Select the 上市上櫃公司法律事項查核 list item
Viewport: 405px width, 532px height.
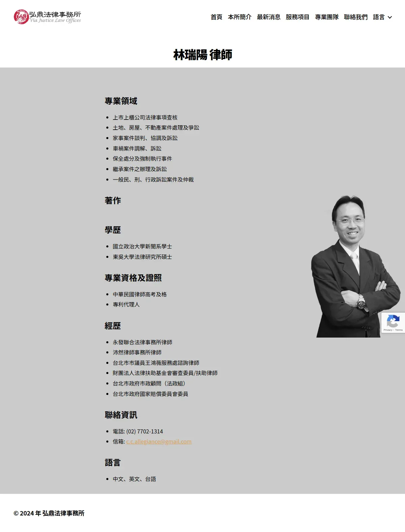[145, 117]
